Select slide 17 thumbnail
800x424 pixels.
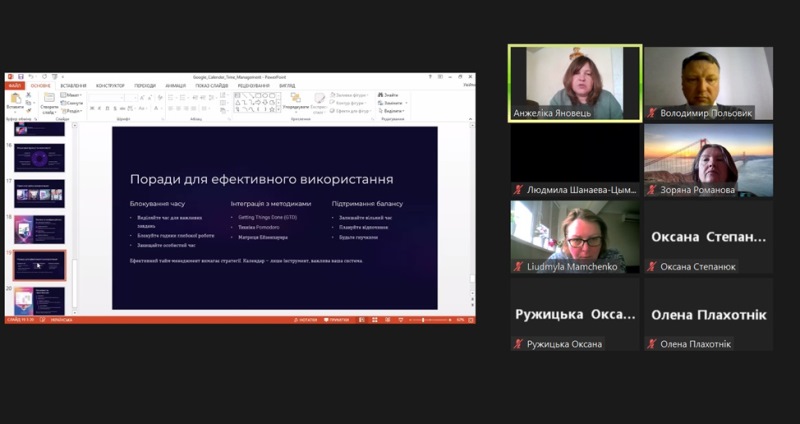(40, 193)
